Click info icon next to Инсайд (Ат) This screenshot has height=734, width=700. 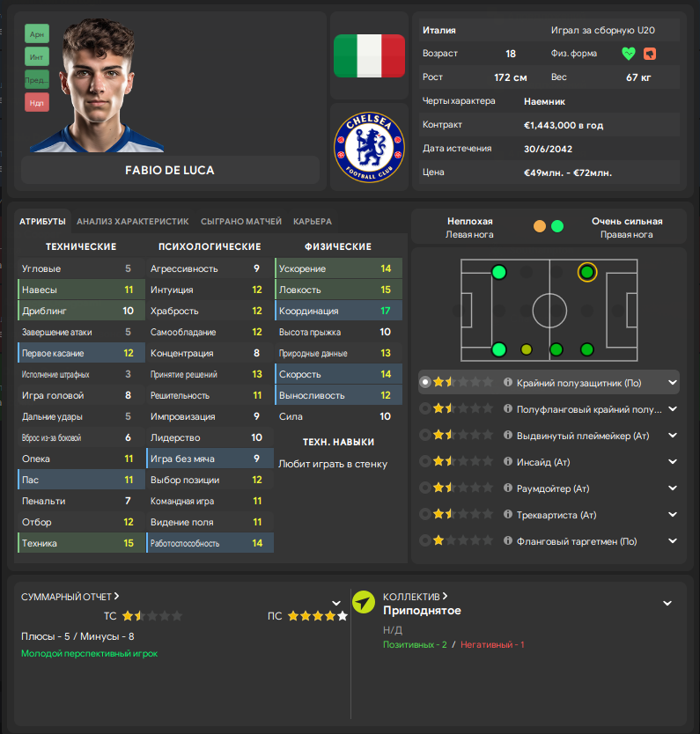pyautogui.click(x=508, y=461)
